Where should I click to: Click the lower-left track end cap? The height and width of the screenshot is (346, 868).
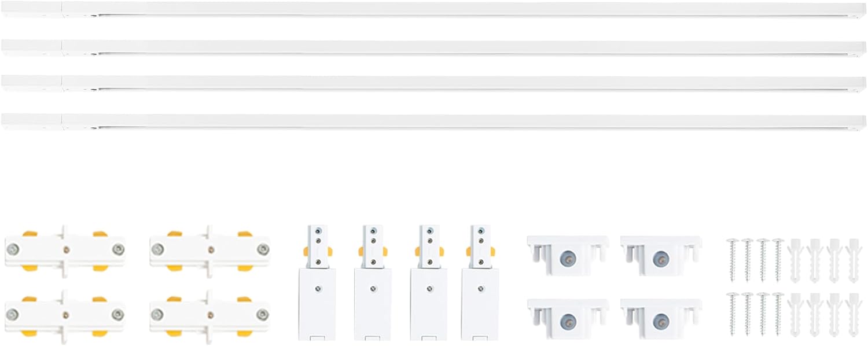(x=568, y=318)
